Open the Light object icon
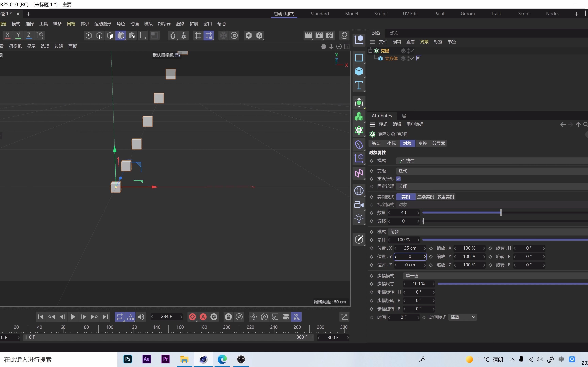Image resolution: width=588 pixels, height=367 pixels. click(x=359, y=218)
